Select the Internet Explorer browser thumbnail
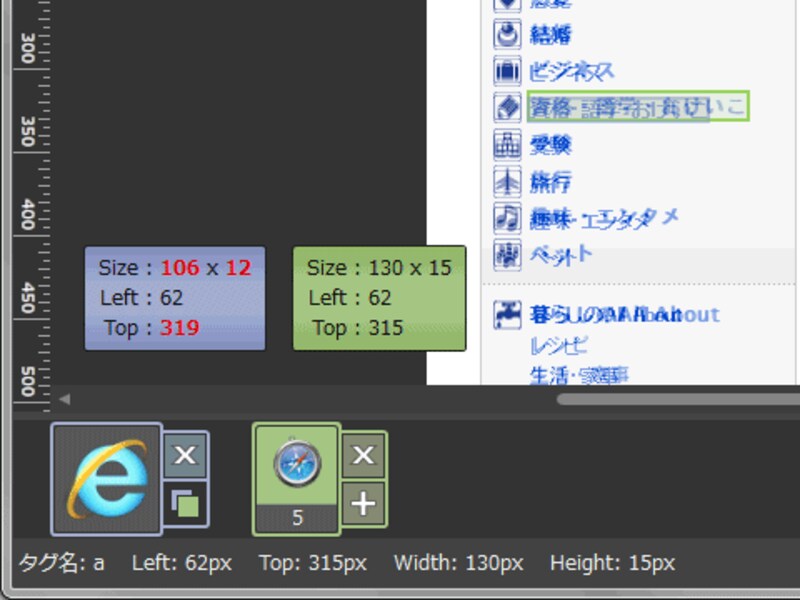Viewport: 800px width, 600px height. tap(108, 478)
